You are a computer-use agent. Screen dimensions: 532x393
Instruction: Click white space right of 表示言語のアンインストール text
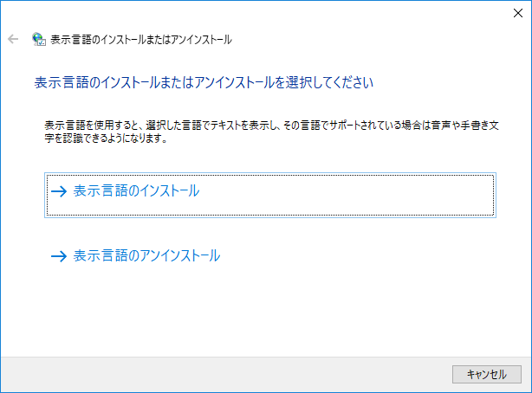[x=364, y=256]
